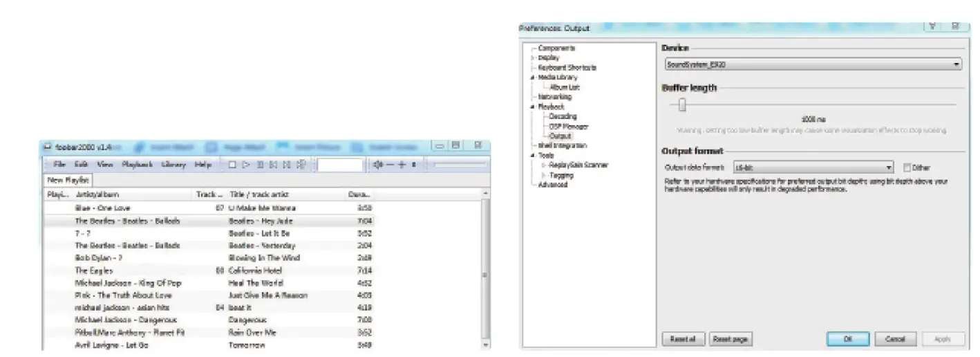Viewport: 980px width, 357px height.
Task: Select Components in the preferences tree
Action: [x=556, y=48]
